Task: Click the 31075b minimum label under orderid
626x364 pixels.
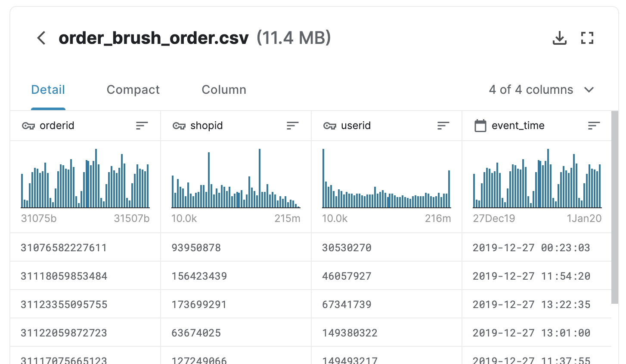Action: tap(39, 219)
